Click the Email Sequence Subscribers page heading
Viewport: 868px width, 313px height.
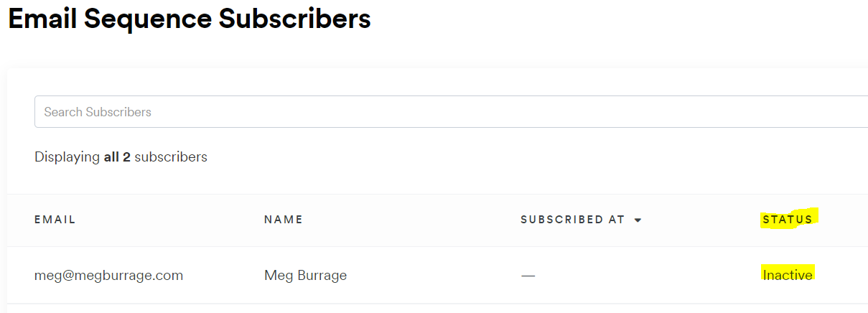click(x=190, y=19)
